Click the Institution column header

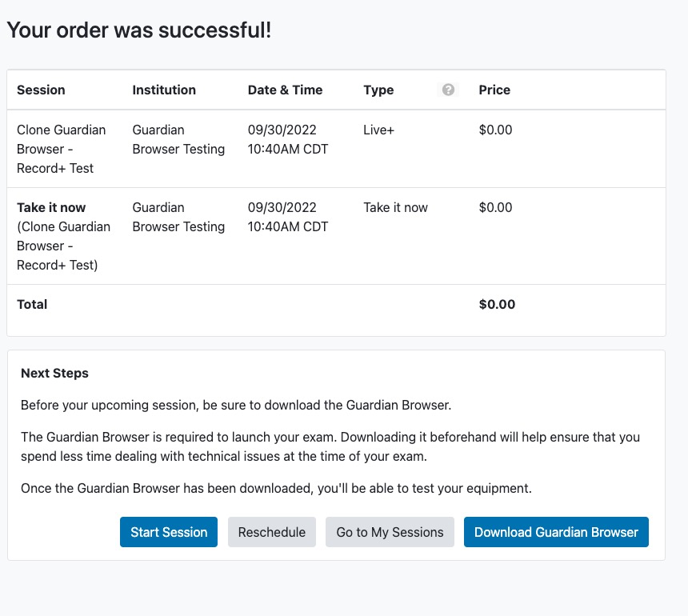pos(164,90)
